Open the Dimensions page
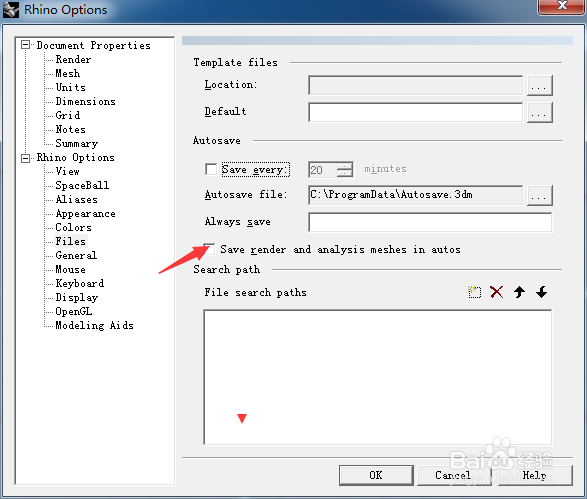 pos(85,101)
